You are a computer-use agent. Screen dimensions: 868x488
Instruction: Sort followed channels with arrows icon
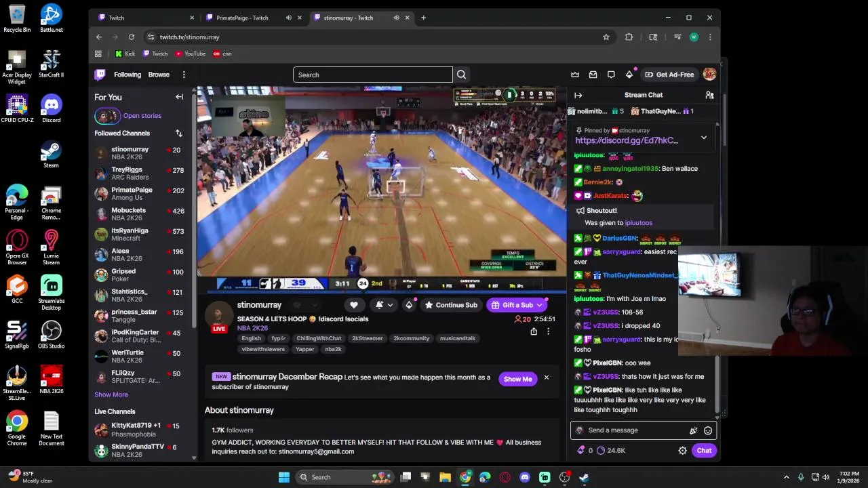pos(179,133)
